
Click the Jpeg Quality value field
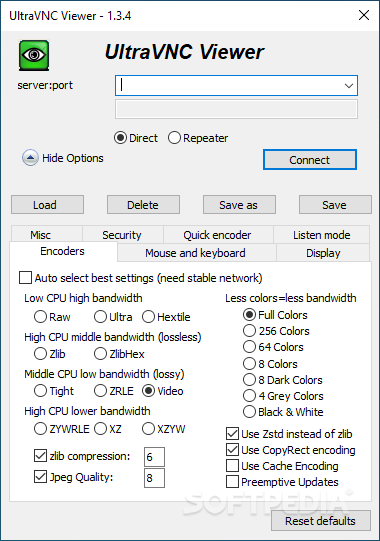tap(154, 478)
